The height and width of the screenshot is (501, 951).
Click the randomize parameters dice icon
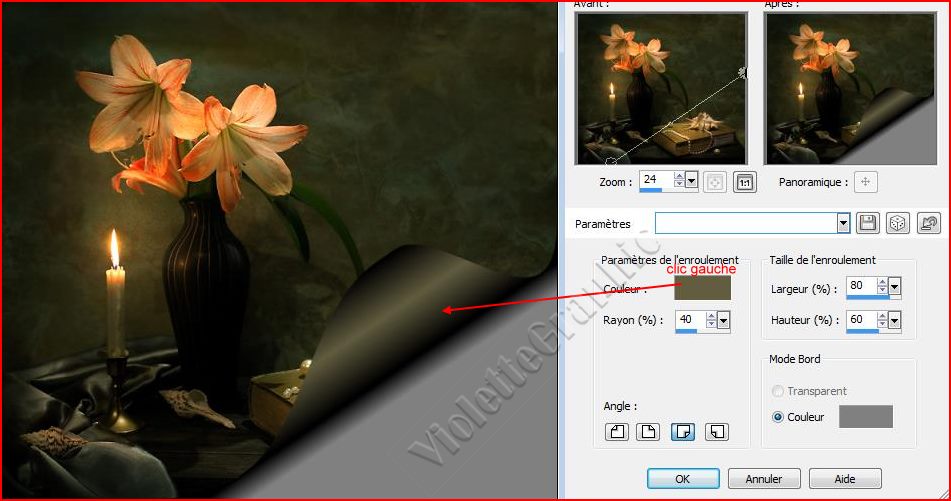(898, 224)
